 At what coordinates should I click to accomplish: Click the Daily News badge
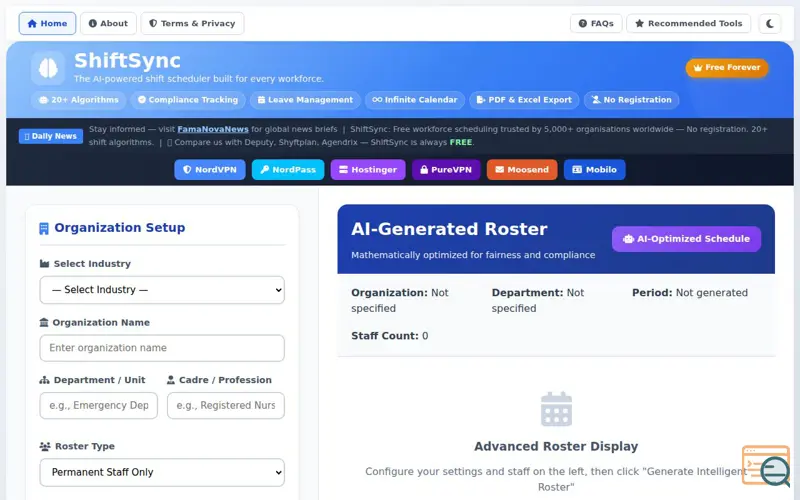coord(51,136)
